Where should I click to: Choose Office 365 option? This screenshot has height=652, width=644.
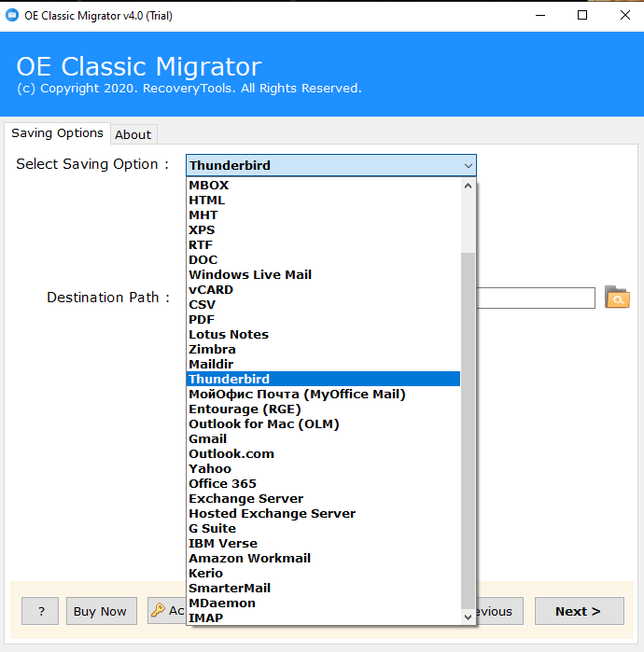pyautogui.click(x=324, y=483)
